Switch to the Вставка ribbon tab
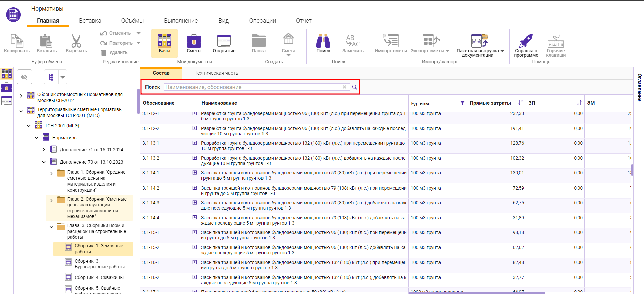The width and height of the screenshot is (644, 294). (90, 21)
